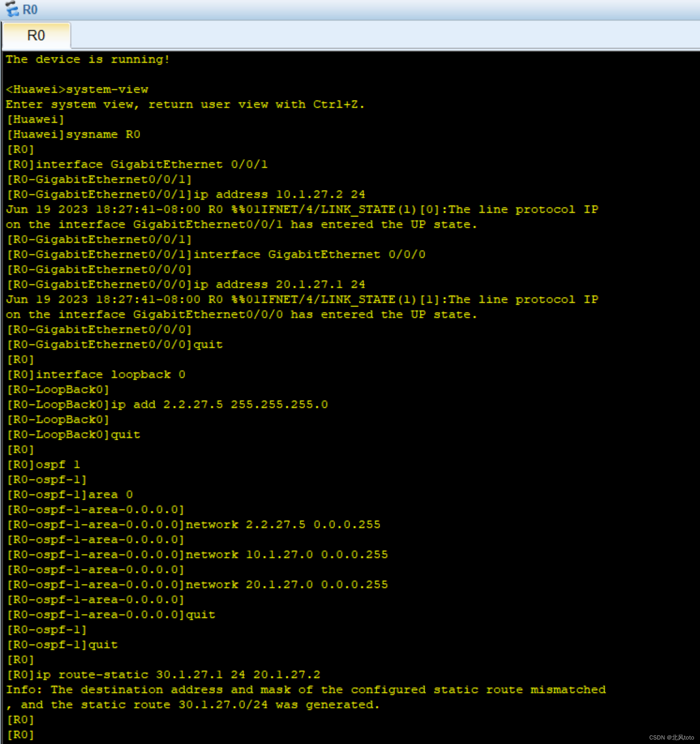The width and height of the screenshot is (700, 744).
Task: Click the last '[R0]' prompt at the bottom
Action: tap(21, 735)
